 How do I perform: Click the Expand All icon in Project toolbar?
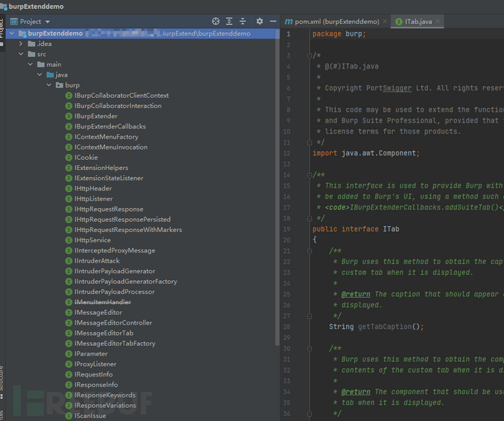coord(229,21)
